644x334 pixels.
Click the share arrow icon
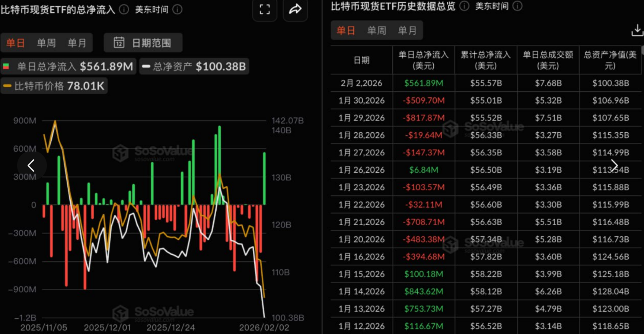tap(295, 9)
